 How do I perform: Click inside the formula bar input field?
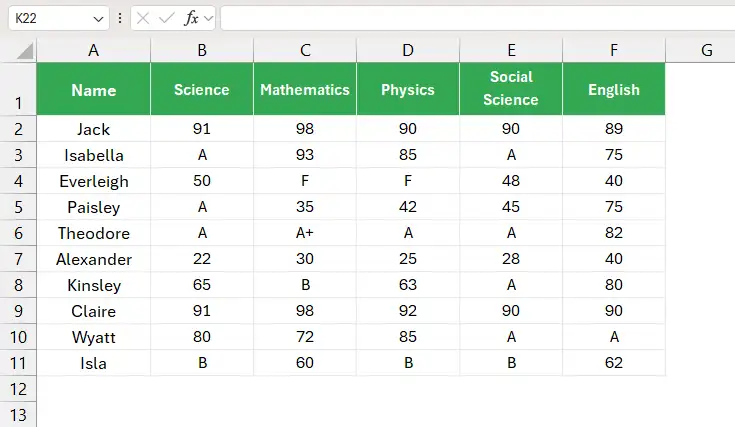click(x=478, y=18)
